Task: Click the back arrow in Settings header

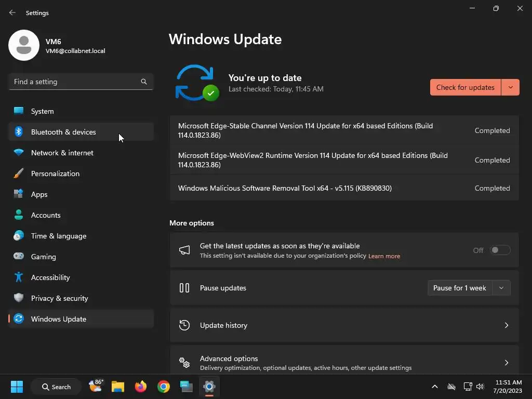Action: (12, 12)
